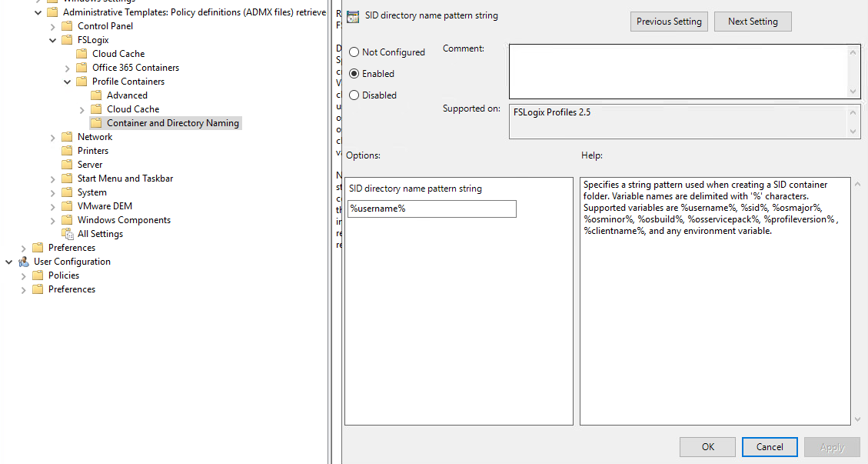Click the Cloud Cache folder icon under FSLogix

tap(81, 54)
